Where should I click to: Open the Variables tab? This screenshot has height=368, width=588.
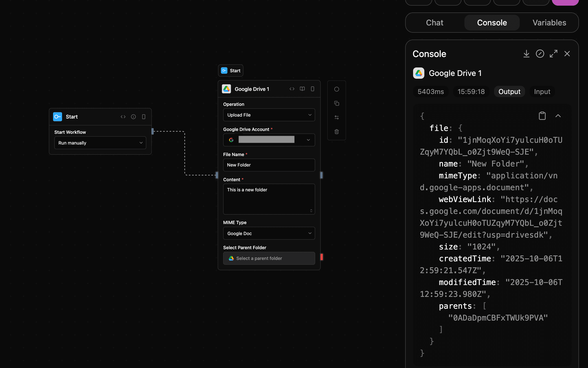[x=549, y=23]
